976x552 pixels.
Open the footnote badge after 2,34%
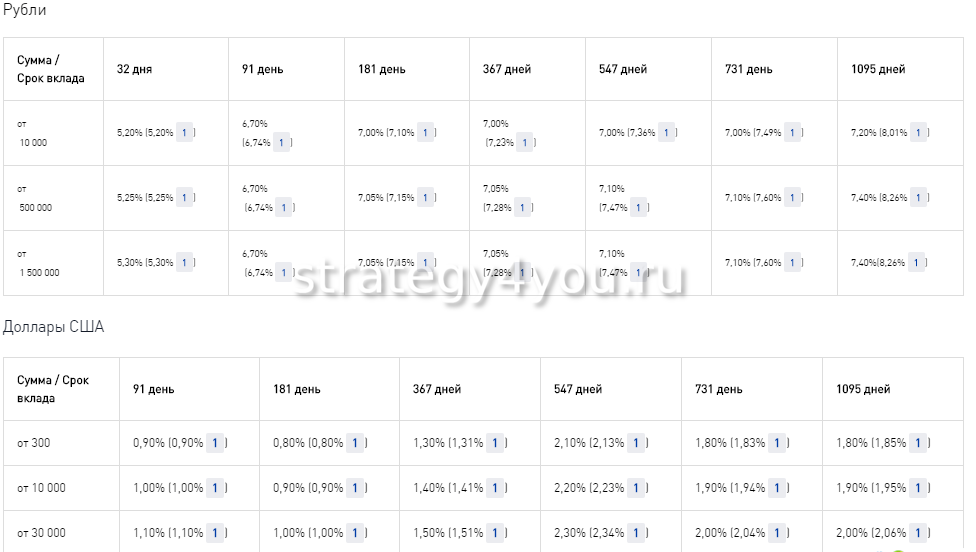click(x=637, y=533)
